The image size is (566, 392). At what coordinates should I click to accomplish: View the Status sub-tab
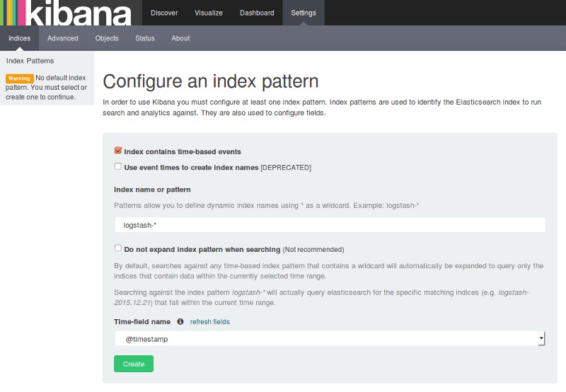click(x=145, y=38)
